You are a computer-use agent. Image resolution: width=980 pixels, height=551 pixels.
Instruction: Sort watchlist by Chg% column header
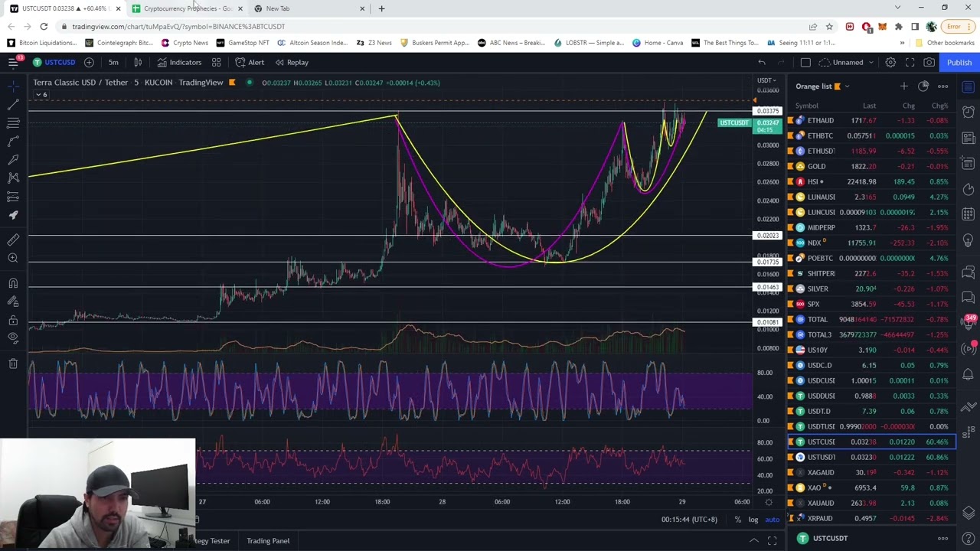coord(939,106)
